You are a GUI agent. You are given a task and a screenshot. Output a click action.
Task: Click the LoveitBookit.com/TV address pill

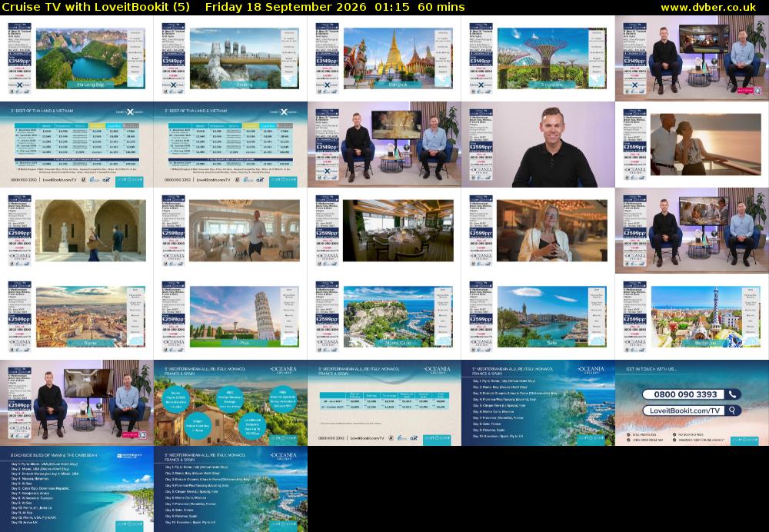(692, 411)
